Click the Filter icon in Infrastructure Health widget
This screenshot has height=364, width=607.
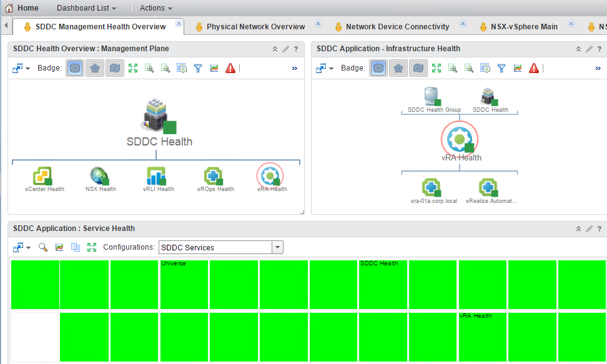pos(501,68)
